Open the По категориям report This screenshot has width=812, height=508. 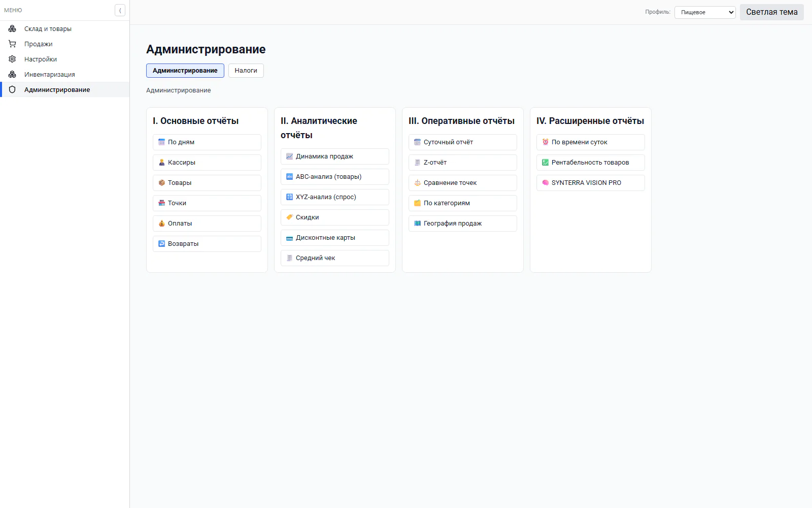(463, 203)
